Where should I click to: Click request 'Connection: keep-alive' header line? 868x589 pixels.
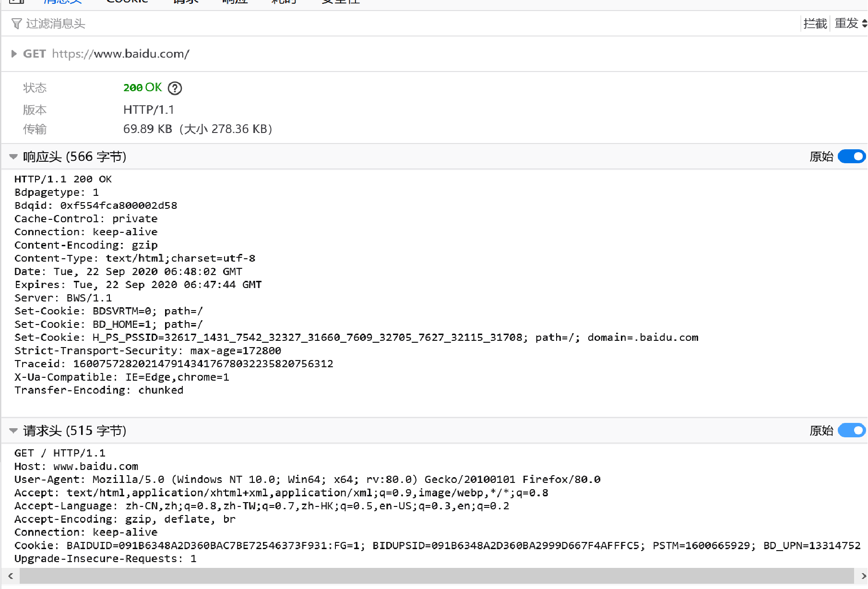(86, 532)
